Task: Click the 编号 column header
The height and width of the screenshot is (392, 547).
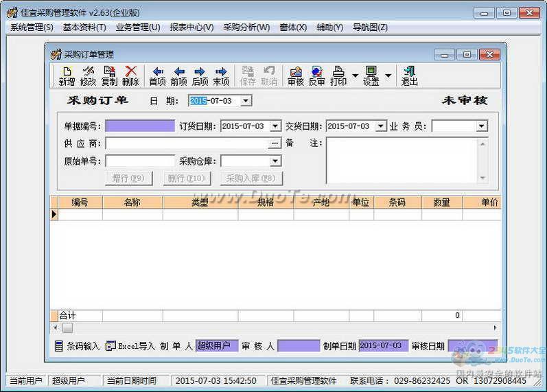Action: (x=80, y=203)
